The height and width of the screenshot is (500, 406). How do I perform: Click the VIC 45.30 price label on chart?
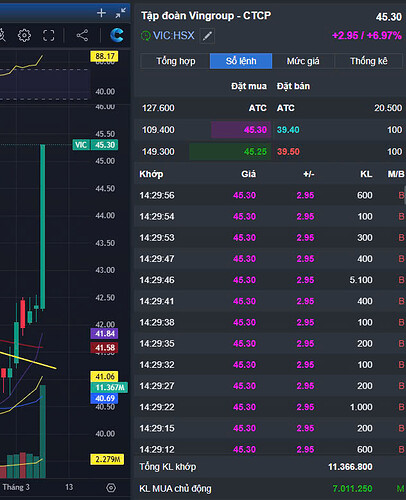pos(95,145)
